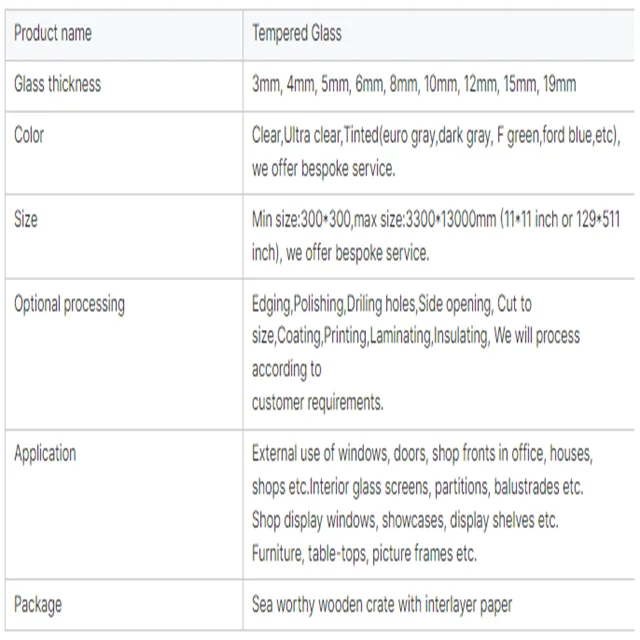Click the "Color" row label
The width and height of the screenshot is (640, 640).
[x=29, y=134]
